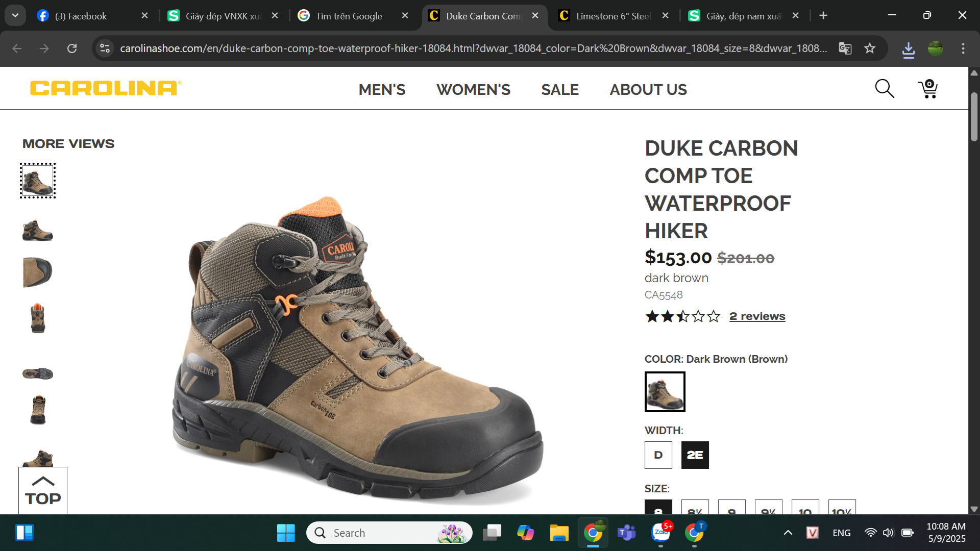Viewport: 980px width, 551px height.
Task: Reload the page
Action: pos(72,48)
